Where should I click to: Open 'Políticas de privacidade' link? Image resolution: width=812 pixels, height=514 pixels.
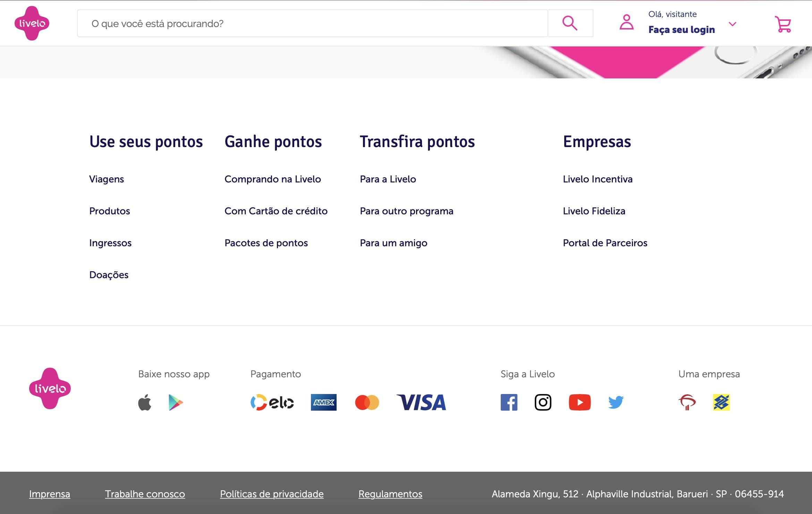pos(272,494)
